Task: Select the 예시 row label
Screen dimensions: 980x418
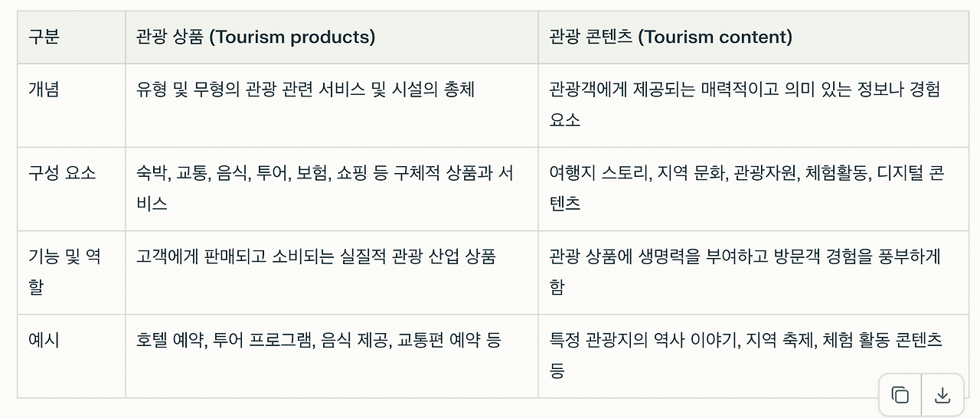Action: 72,355
